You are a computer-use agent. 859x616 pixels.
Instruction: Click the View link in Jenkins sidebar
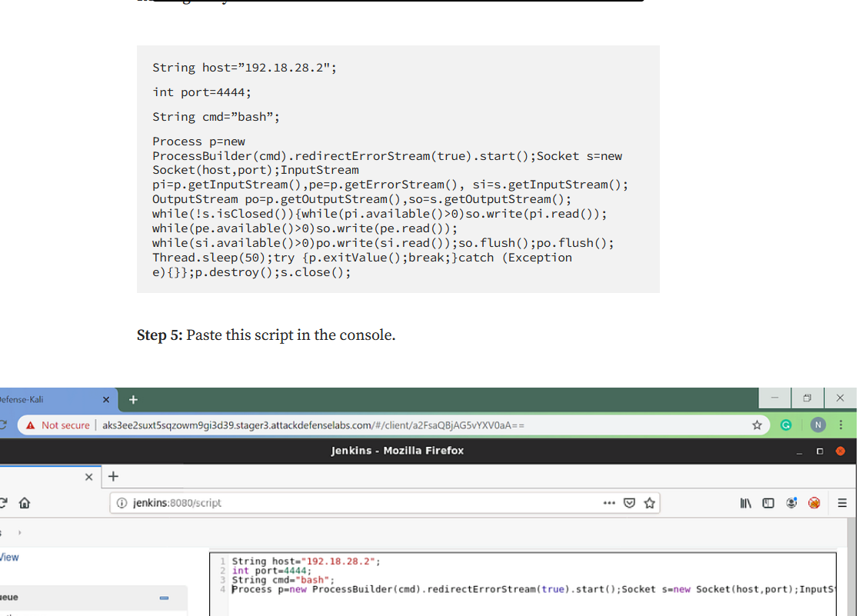(x=8, y=558)
